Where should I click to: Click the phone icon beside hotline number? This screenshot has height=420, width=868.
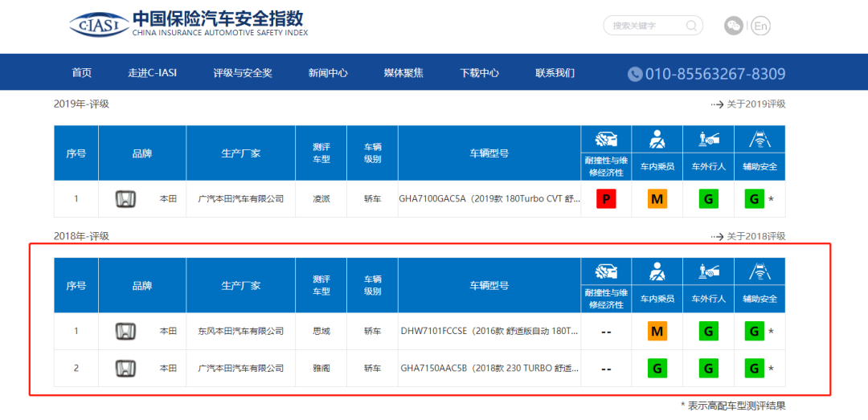(635, 74)
